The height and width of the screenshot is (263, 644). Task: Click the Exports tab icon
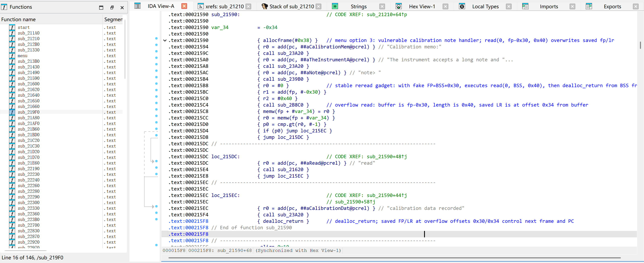589,6
